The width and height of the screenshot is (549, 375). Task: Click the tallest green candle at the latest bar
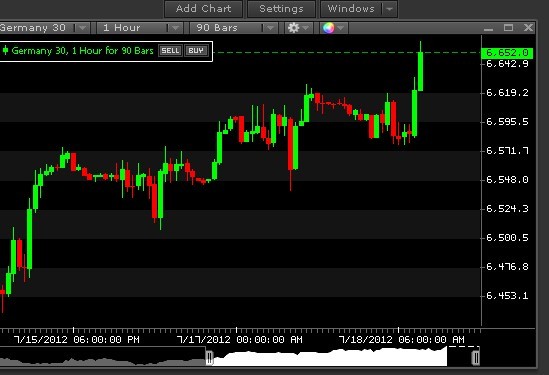click(421, 71)
